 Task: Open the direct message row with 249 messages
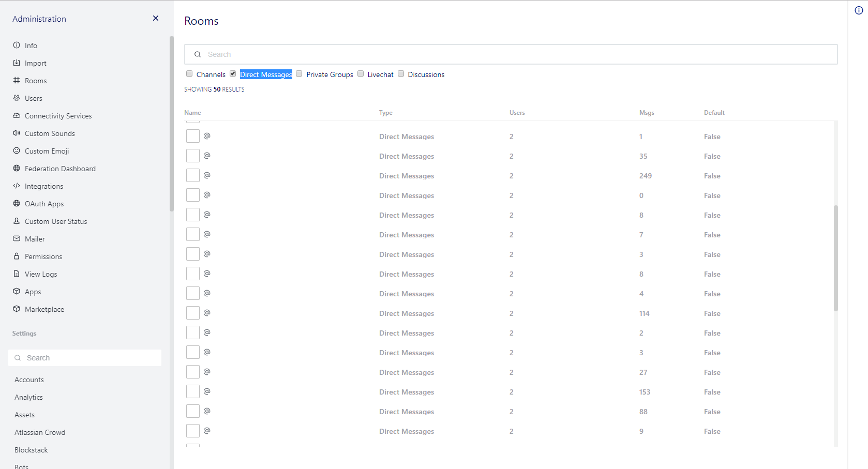(407, 176)
